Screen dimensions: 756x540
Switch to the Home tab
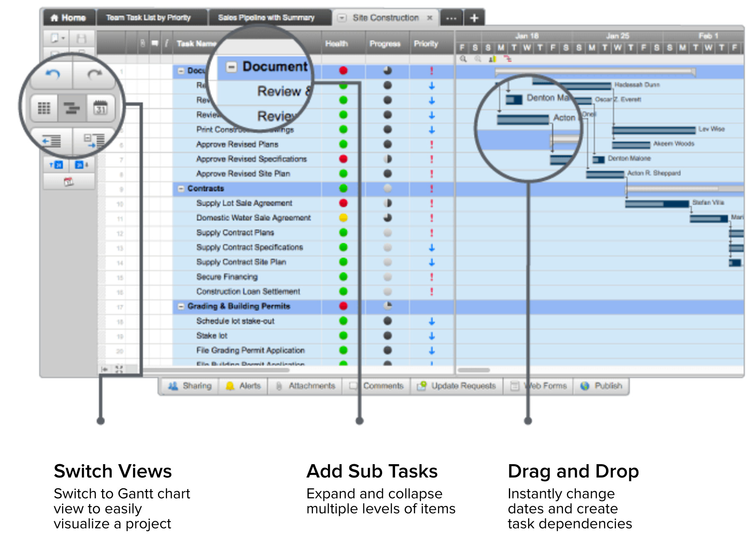pos(68,18)
